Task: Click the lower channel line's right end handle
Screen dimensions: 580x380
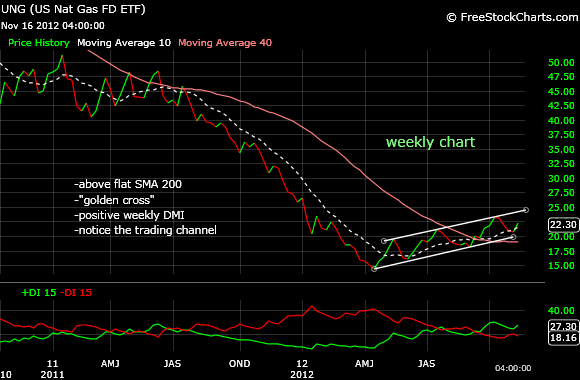Action: click(513, 237)
